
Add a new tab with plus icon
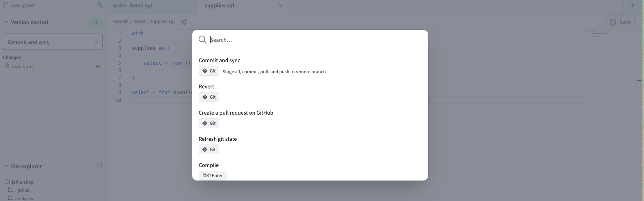click(632, 5)
